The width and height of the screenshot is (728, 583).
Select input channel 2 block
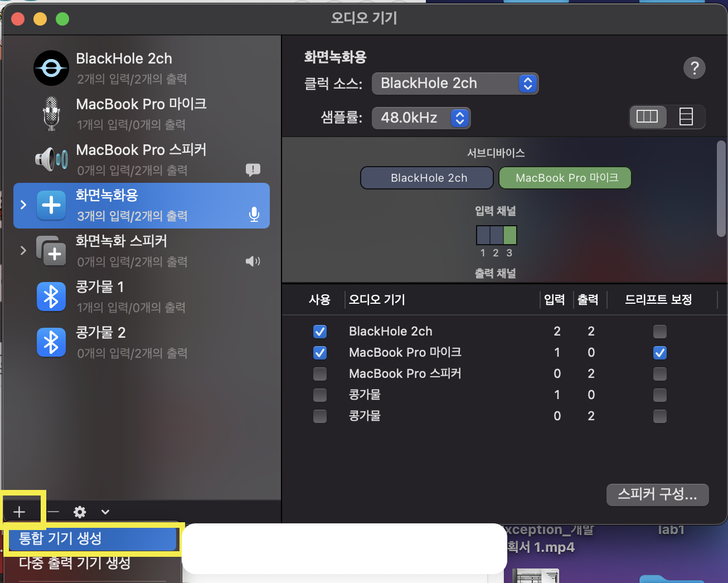tap(497, 235)
